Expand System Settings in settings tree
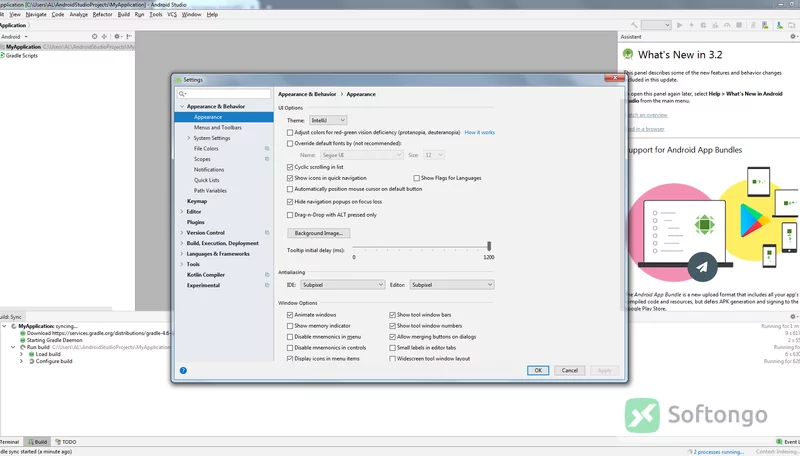The height and width of the screenshot is (456, 800). (189, 138)
